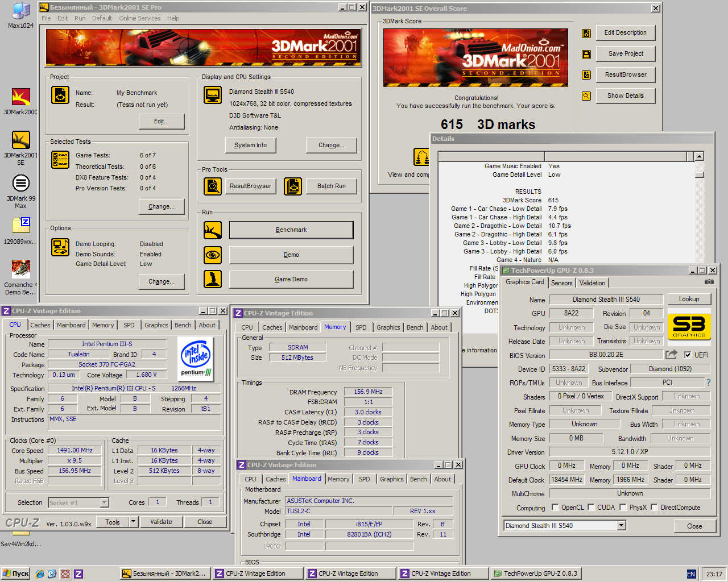Click the Intel Inside Pentium III logo
Screen dimensions: 728x582
(196, 358)
